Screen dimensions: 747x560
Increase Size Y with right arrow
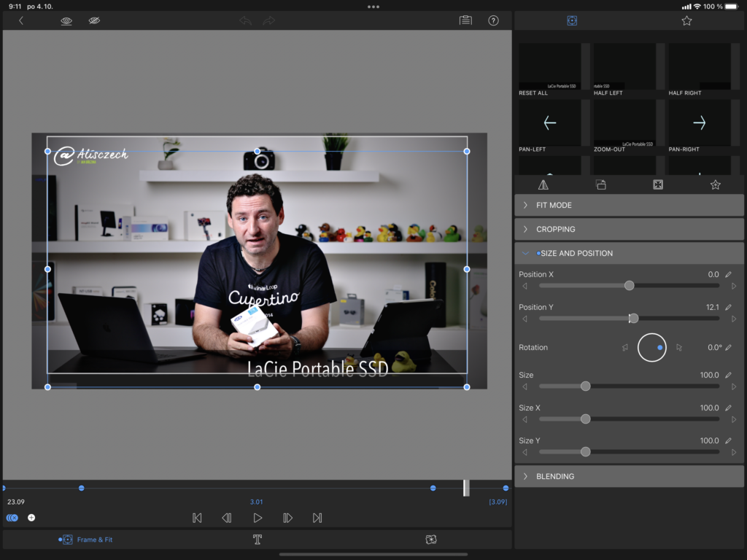[734, 452]
